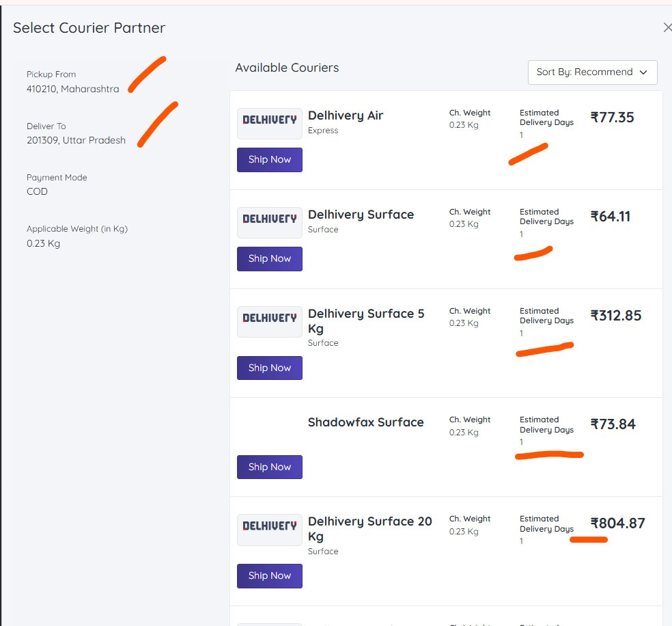The image size is (672, 626).
Task: Click the Delhivery logo for Surface 5 Kg
Action: click(x=270, y=322)
